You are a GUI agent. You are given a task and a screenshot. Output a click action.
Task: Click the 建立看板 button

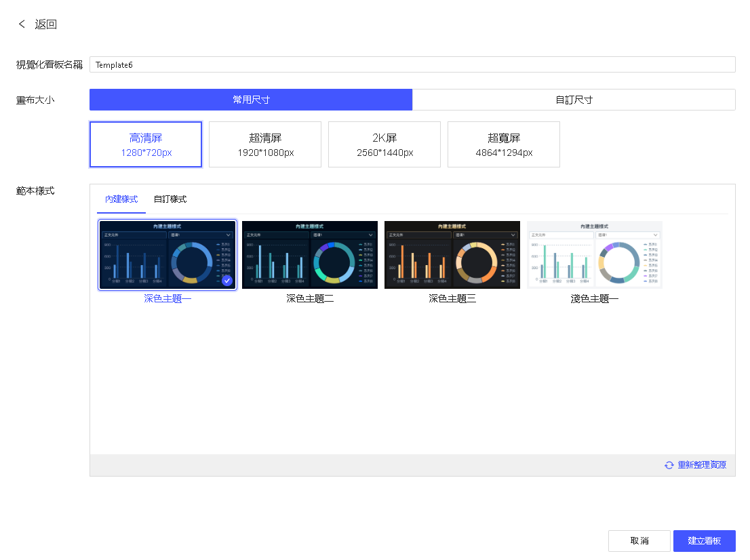coord(704,541)
